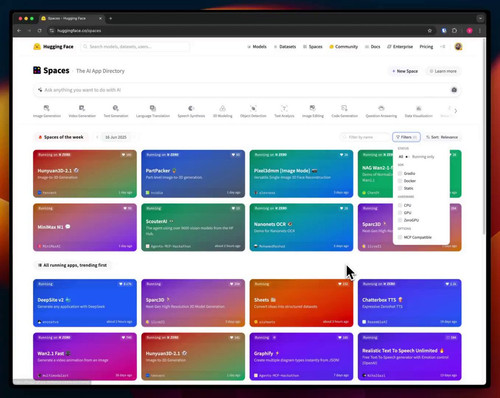
Task: Open the Nanonets OCR space card
Action: (x=301, y=227)
